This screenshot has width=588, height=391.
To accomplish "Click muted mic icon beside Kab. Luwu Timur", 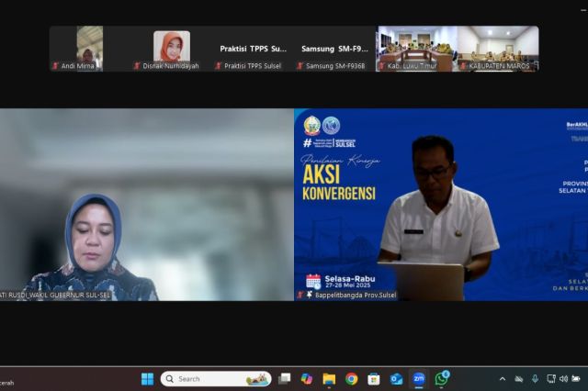I will pos(382,66).
